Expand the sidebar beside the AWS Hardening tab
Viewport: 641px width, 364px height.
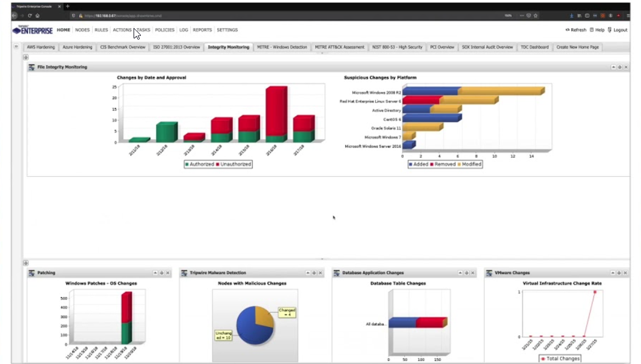(16, 46)
